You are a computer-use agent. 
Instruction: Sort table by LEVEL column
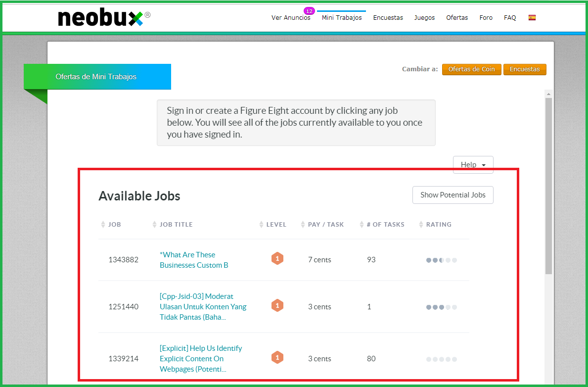coord(272,225)
